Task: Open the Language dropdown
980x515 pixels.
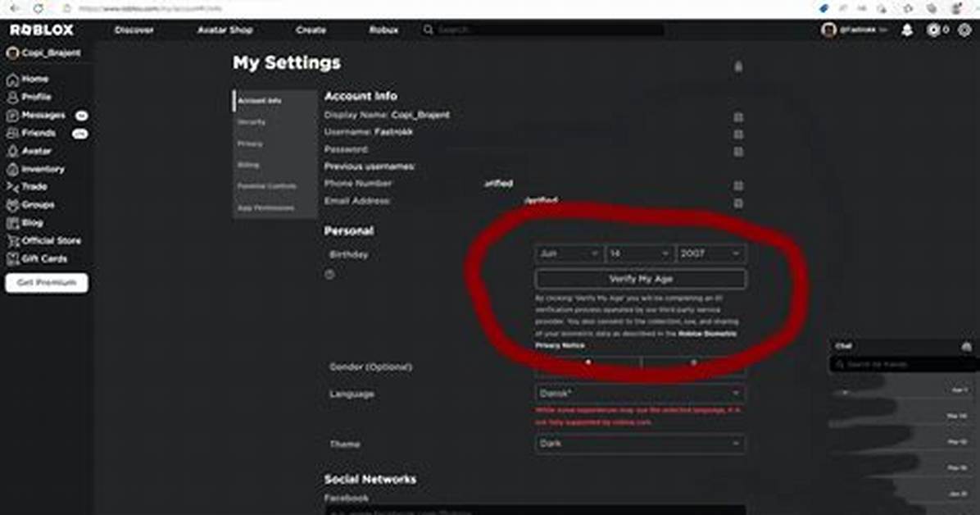Action: [x=640, y=394]
